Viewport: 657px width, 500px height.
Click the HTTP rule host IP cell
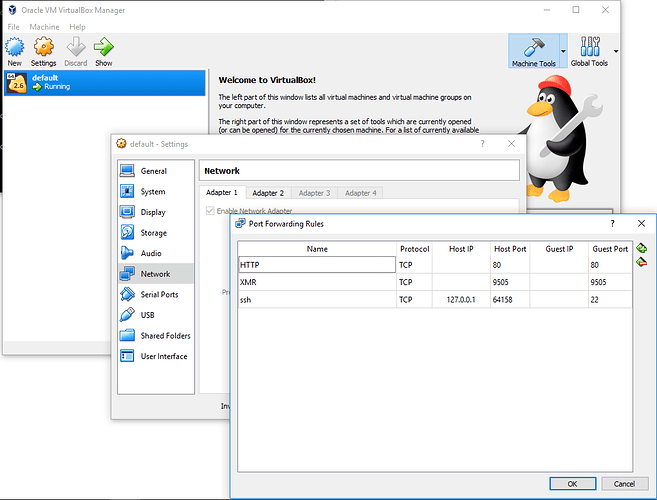tap(461, 265)
